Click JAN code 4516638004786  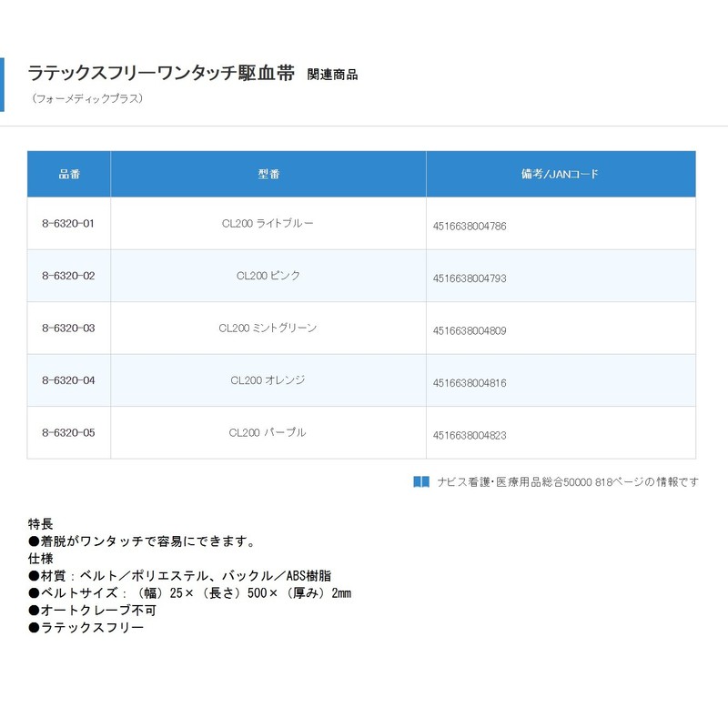tap(470, 227)
